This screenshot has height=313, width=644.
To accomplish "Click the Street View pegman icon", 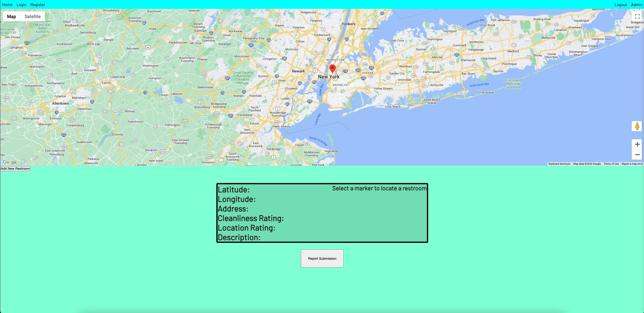I will (x=637, y=126).
